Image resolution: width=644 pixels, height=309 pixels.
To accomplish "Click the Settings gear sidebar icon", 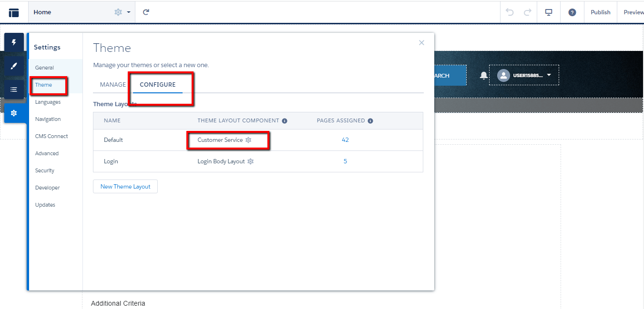I will pyautogui.click(x=14, y=113).
